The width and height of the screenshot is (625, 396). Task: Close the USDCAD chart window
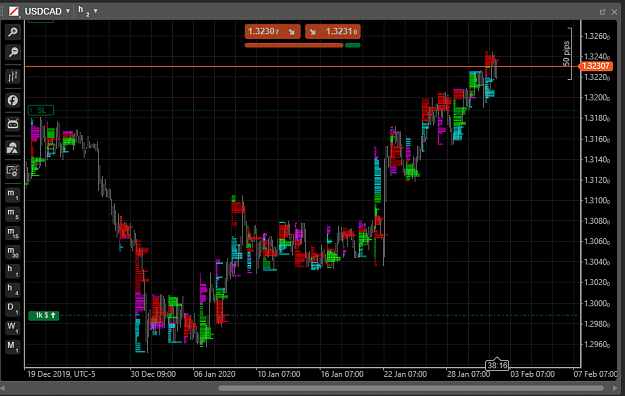(615, 12)
